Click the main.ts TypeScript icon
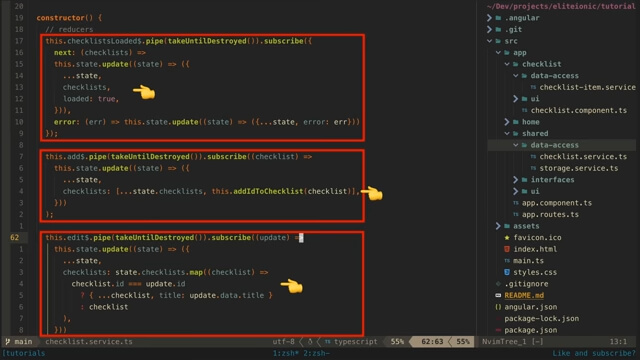 507,261
